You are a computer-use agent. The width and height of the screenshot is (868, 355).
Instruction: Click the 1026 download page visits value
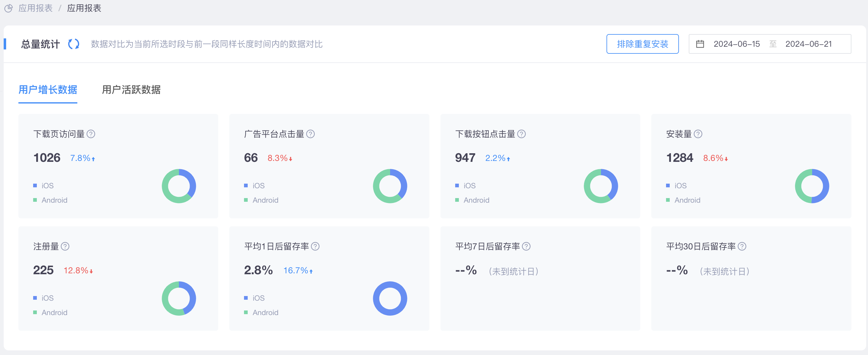tap(47, 158)
